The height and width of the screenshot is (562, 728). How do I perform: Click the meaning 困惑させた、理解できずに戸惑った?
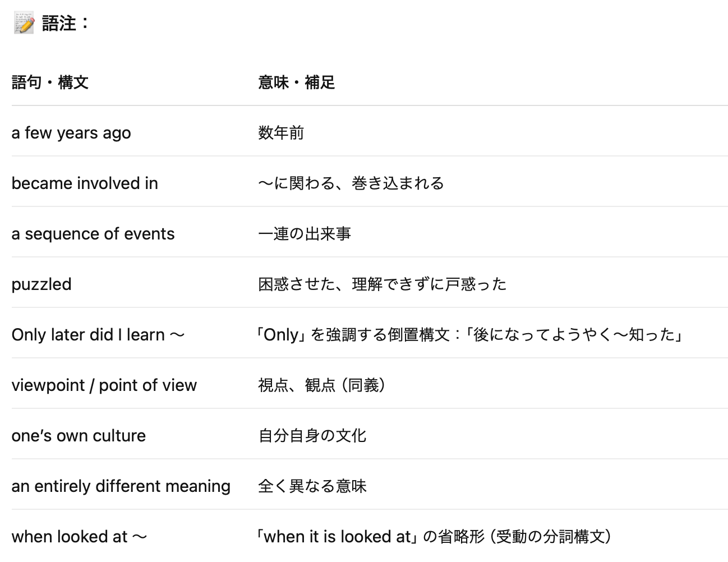pos(383,284)
